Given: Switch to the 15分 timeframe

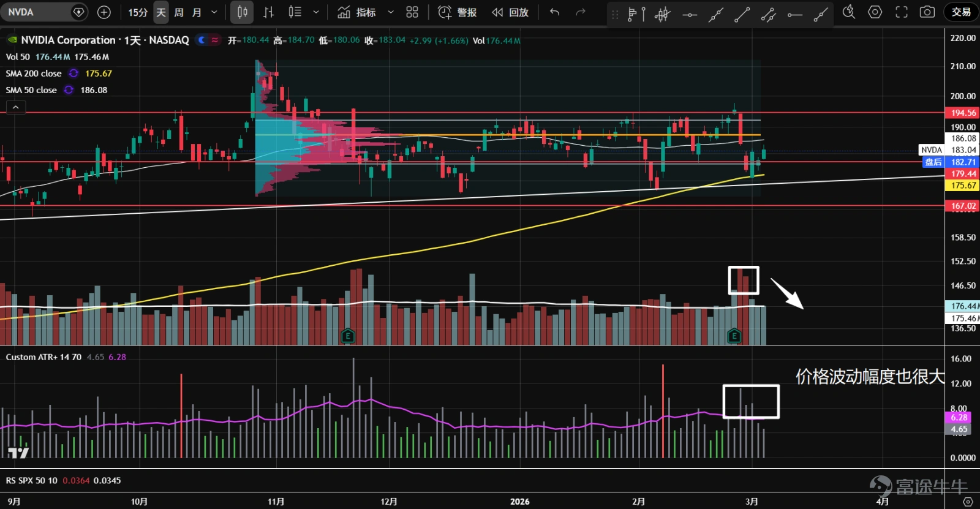Looking at the screenshot, I should [x=138, y=12].
